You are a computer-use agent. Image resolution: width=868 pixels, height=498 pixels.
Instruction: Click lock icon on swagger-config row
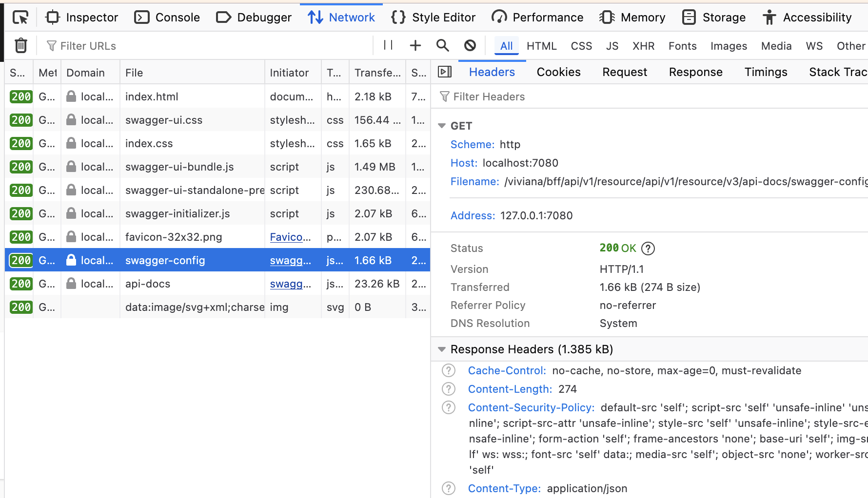pyautogui.click(x=71, y=260)
